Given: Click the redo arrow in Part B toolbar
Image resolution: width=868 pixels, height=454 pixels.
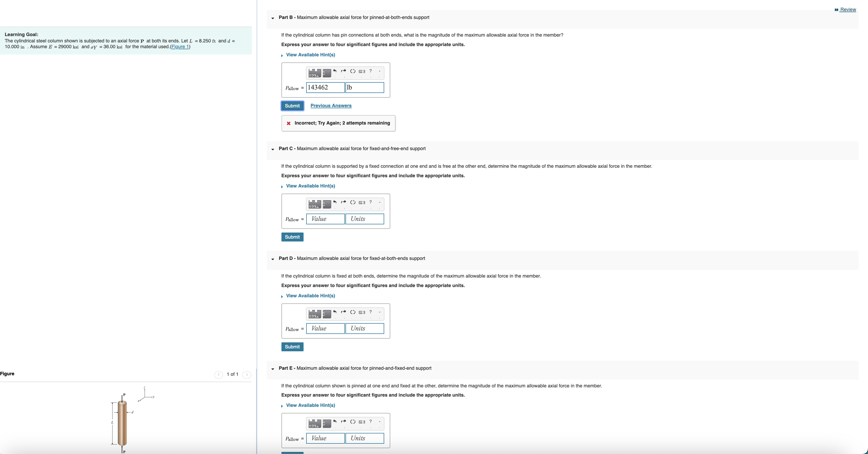Looking at the screenshot, I should pyautogui.click(x=343, y=71).
